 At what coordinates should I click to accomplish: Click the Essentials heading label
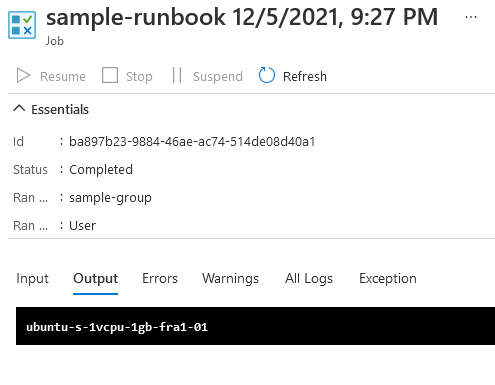point(60,109)
